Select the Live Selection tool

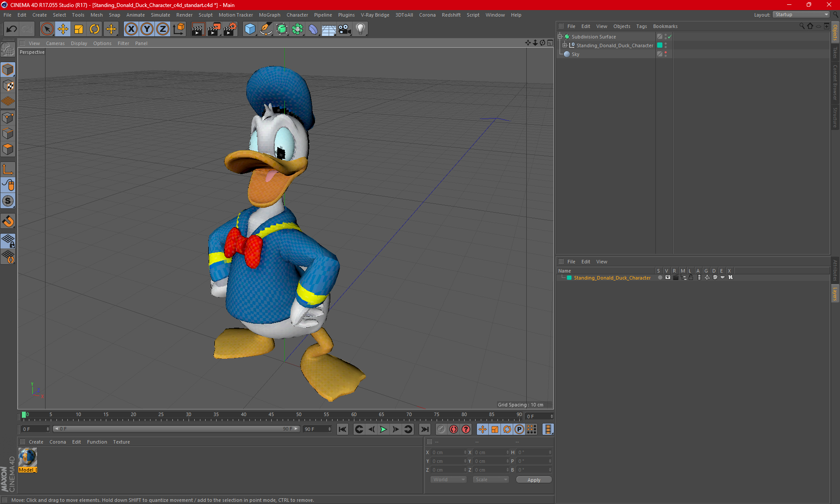point(47,29)
